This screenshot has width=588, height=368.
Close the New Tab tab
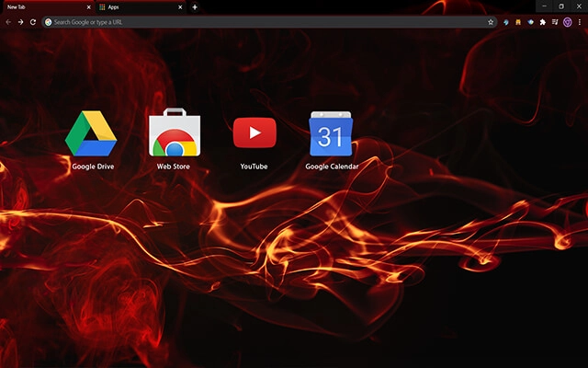click(88, 7)
